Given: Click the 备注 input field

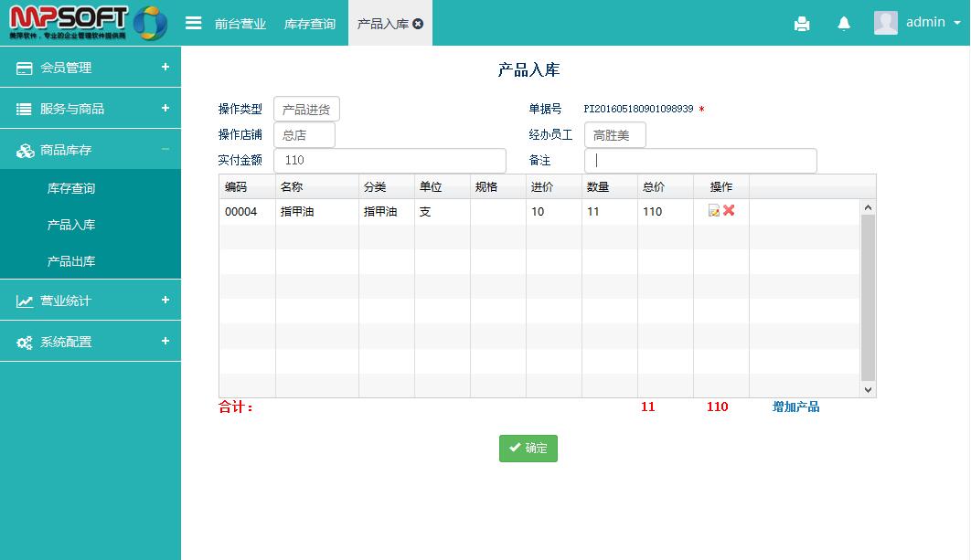Looking at the screenshot, I should point(699,161).
